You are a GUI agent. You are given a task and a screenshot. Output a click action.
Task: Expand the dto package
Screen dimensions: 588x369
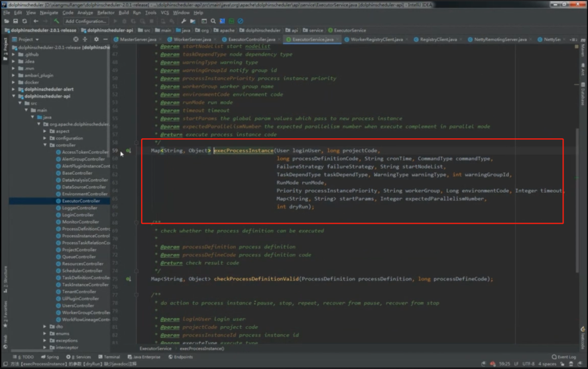coord(45,327)
